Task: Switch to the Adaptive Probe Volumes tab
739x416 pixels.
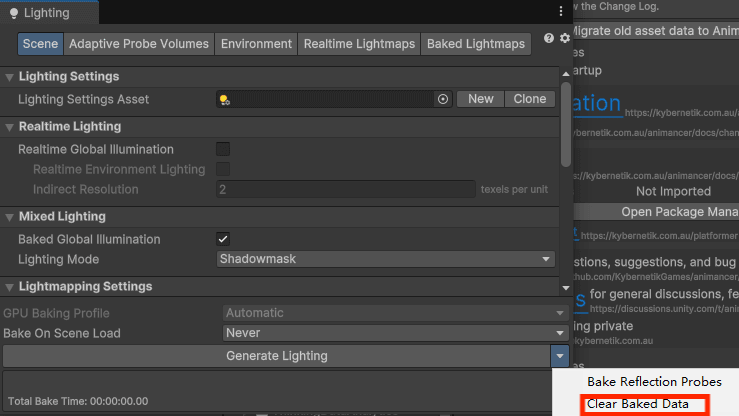Action: point(139,44)
